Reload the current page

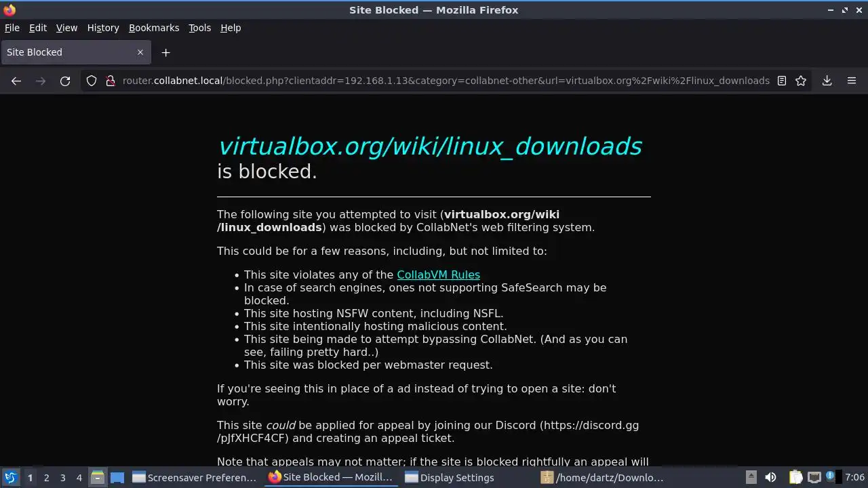coord(65,81)
